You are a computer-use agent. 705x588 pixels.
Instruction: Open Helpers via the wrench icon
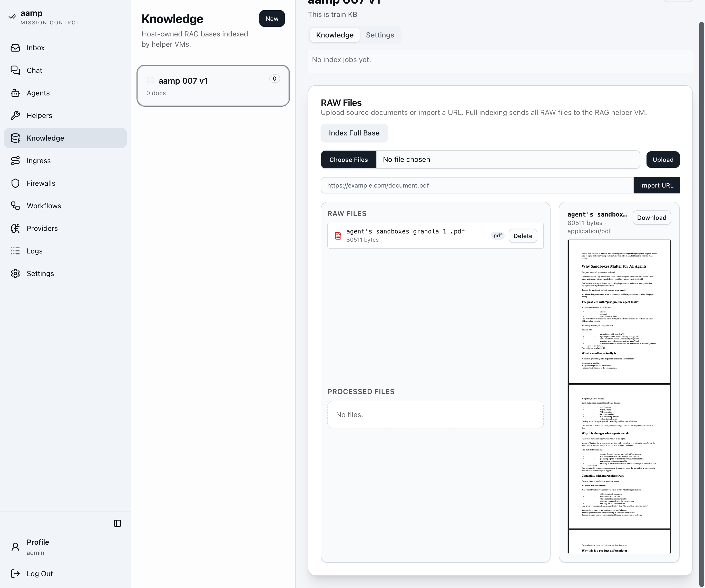point(15,115)
